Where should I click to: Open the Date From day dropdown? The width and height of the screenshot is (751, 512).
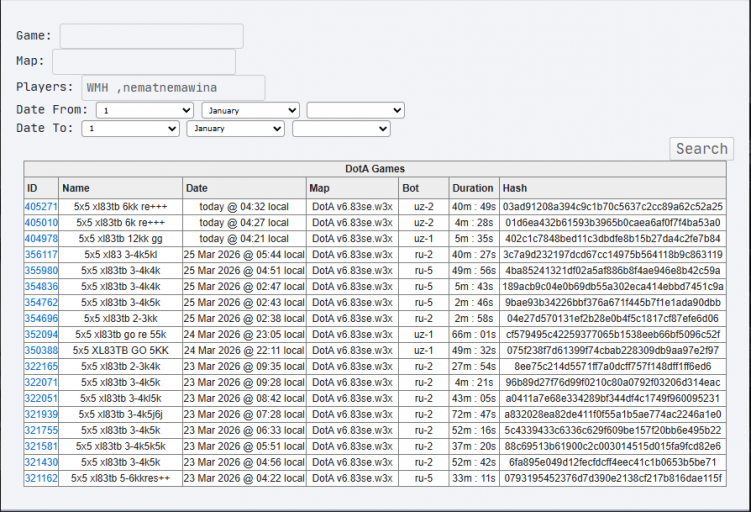145,110
